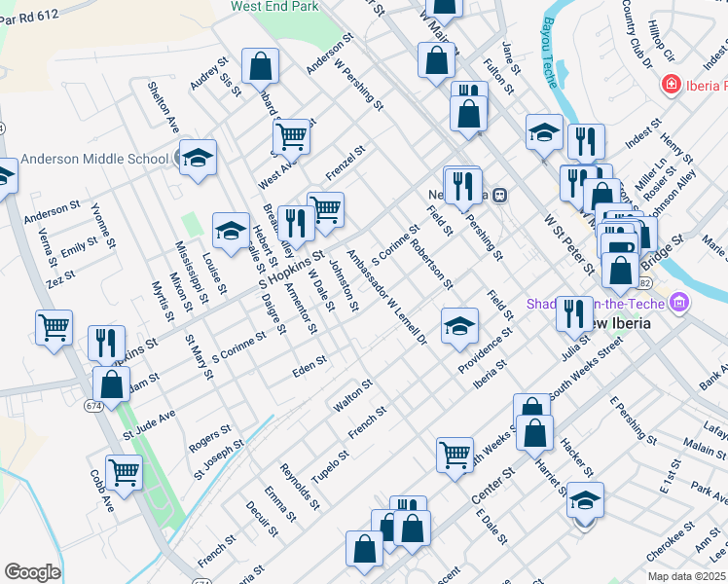The image size is (728, 584).
Task: Click the Iberia hospital red pin icon
Action: (671, 85)
